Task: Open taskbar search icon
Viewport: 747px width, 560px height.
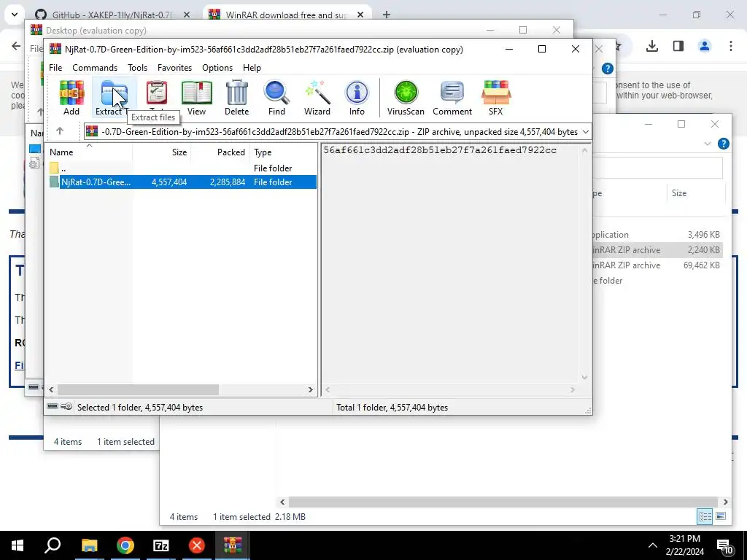Action: coord(53,545)
